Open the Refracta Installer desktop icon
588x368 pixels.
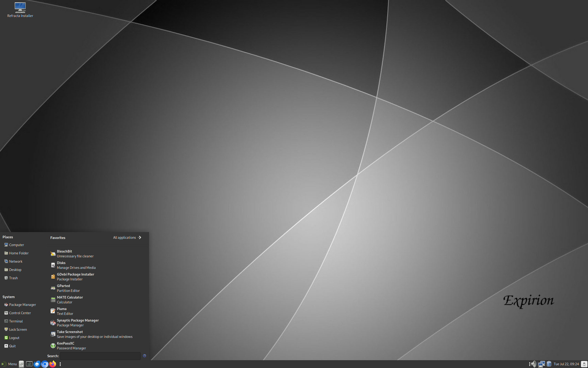coord(20,10)
